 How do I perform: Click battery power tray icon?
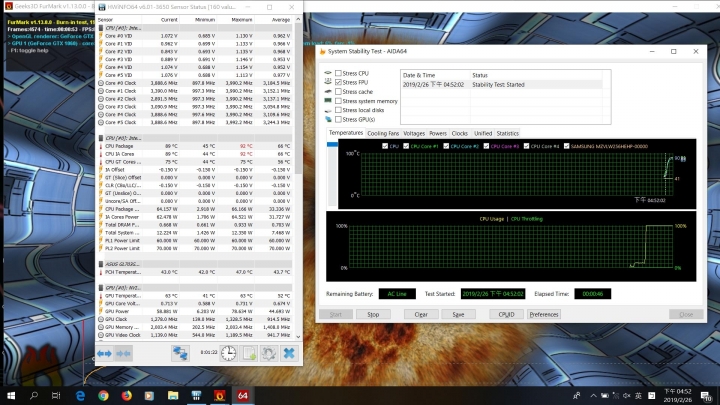605,395
